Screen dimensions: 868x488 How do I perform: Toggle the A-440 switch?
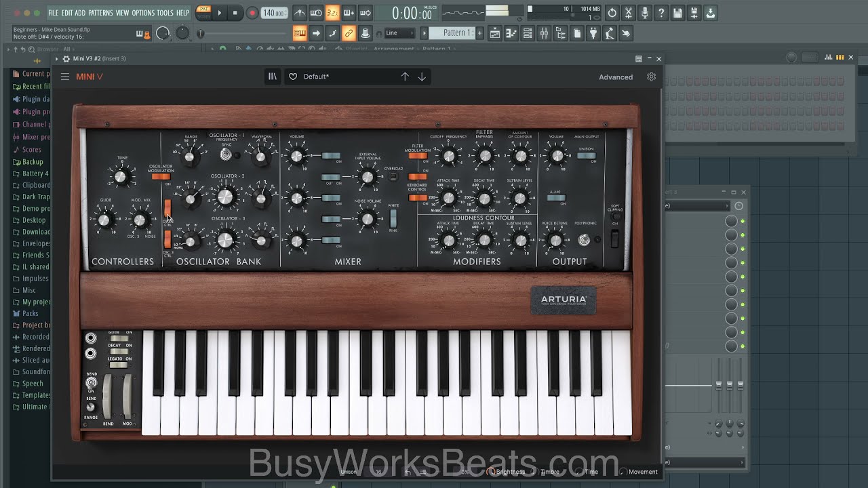click(x=556, y=199)
